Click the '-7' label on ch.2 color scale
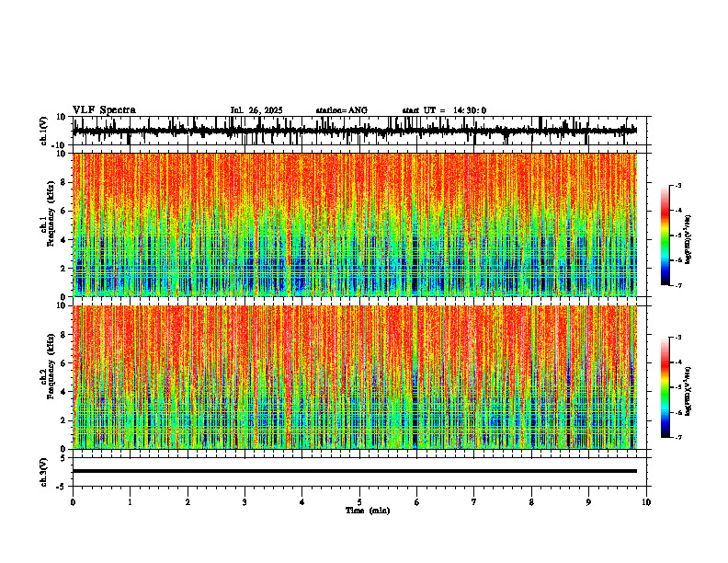 click(677, 437)
